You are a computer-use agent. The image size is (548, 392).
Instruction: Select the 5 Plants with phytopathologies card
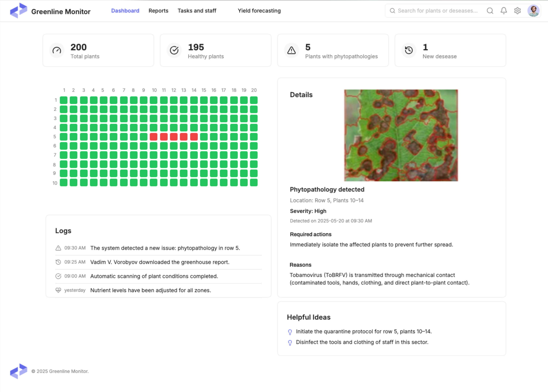point(333,50)
